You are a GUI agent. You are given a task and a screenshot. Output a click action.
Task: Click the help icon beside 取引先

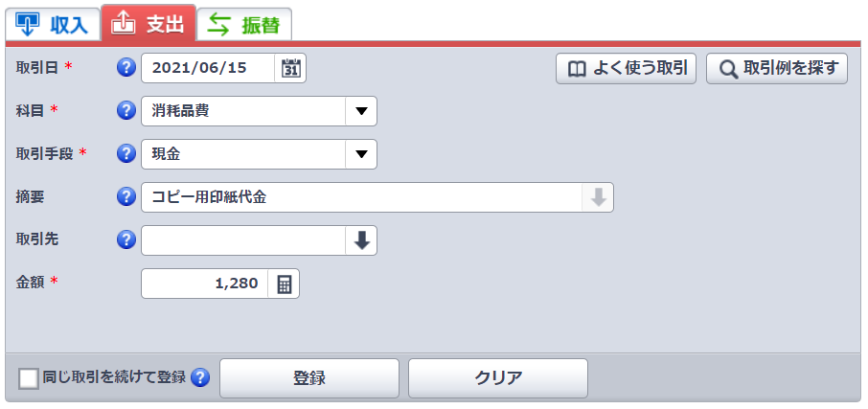[x=126, y=240]
